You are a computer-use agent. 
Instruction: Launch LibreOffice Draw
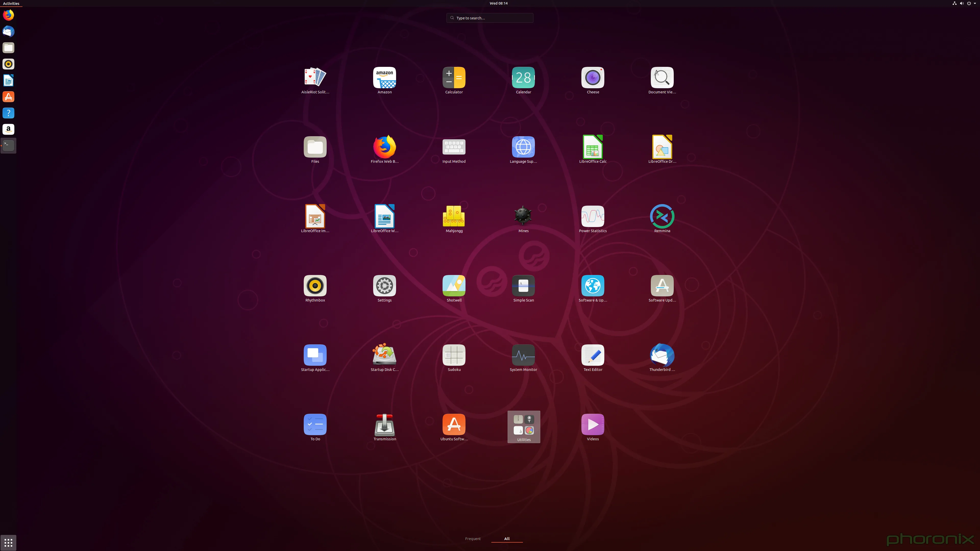662,150
